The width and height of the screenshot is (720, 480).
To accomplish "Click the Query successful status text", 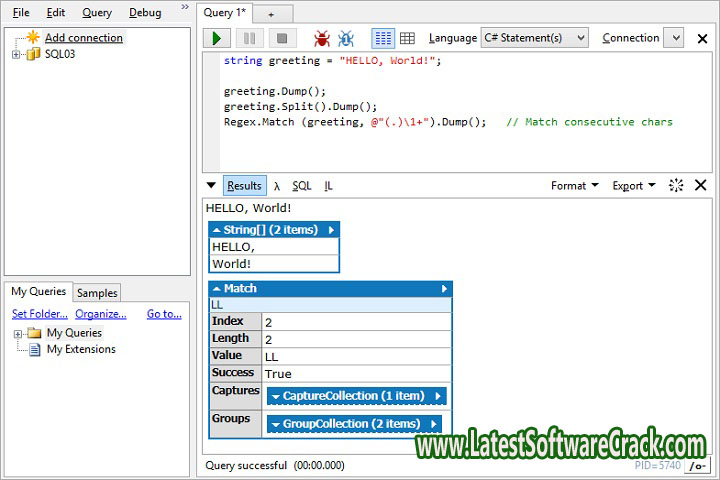I will (x=246, y=465).
